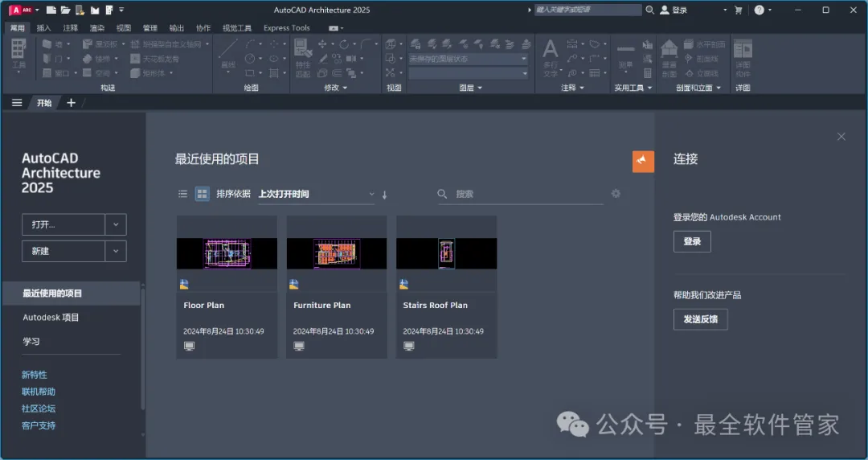
Task: Select the 天花板龙骨 ceiling grid tool
Action: 154,58
